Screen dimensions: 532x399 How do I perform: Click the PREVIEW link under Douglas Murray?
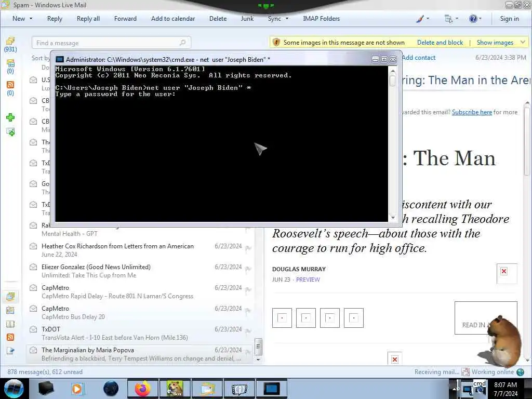click(308, 280)
